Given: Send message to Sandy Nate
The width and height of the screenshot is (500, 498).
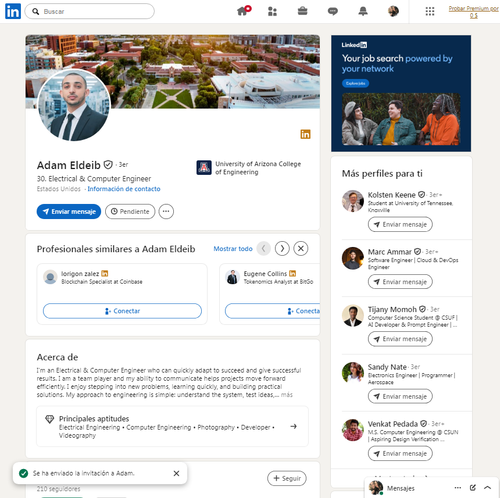Looking at the screenshot, I should point(400,396).
